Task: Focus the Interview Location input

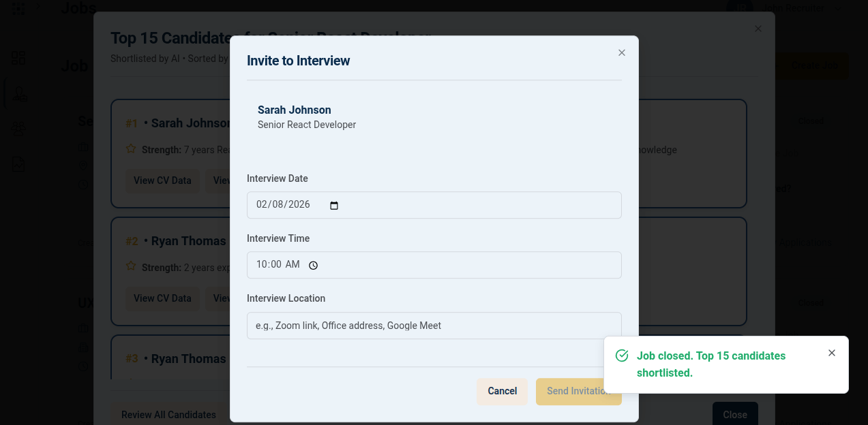Action: click(x=434, y=326)
